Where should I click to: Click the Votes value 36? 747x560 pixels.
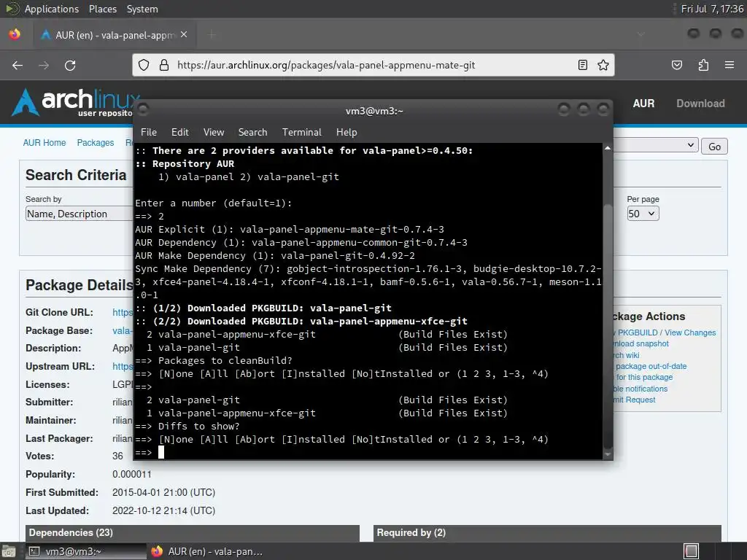tap(117, 456)
